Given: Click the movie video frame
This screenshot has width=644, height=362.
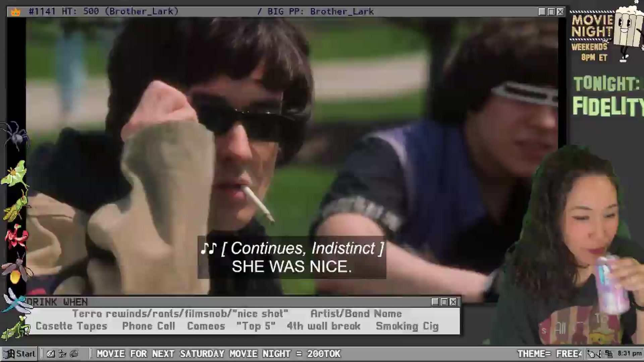Looking at the screenshot, I should (x=292, y=157).
